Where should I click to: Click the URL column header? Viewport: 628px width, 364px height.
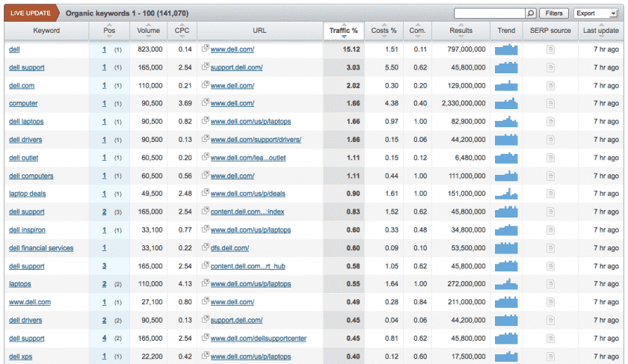coord(259,31)
